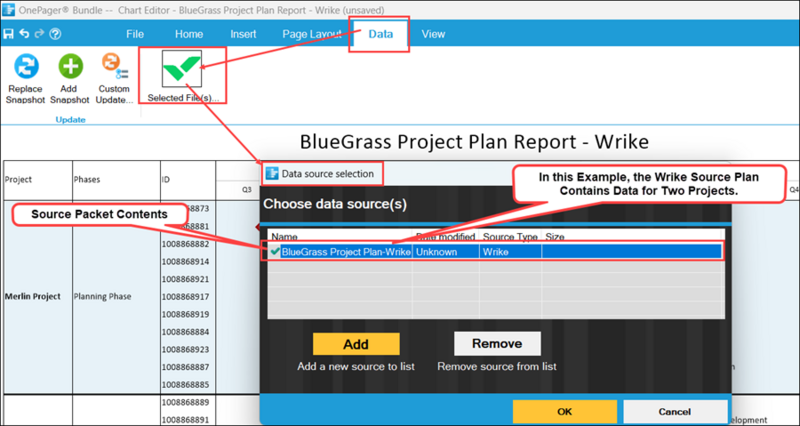Viewport: 800px width, 426px height.
Task: Undo the last action
Action: (24, 34)
